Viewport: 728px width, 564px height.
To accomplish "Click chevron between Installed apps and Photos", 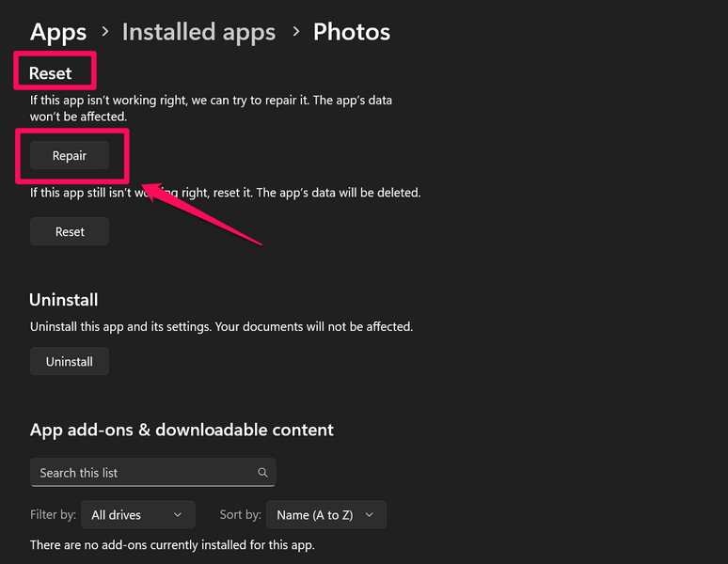I will [x=294, y=33].
